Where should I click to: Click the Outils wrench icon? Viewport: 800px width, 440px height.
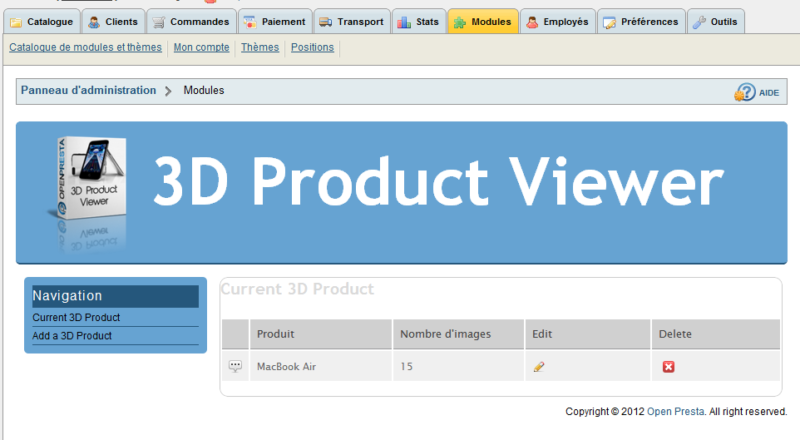[699, 22]
